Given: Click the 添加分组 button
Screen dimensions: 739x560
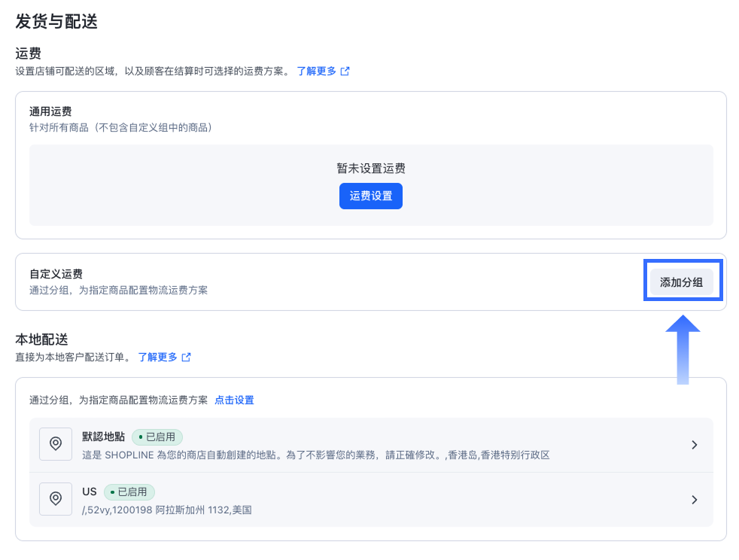Looking at the screenshot, I should coord(681,282).
